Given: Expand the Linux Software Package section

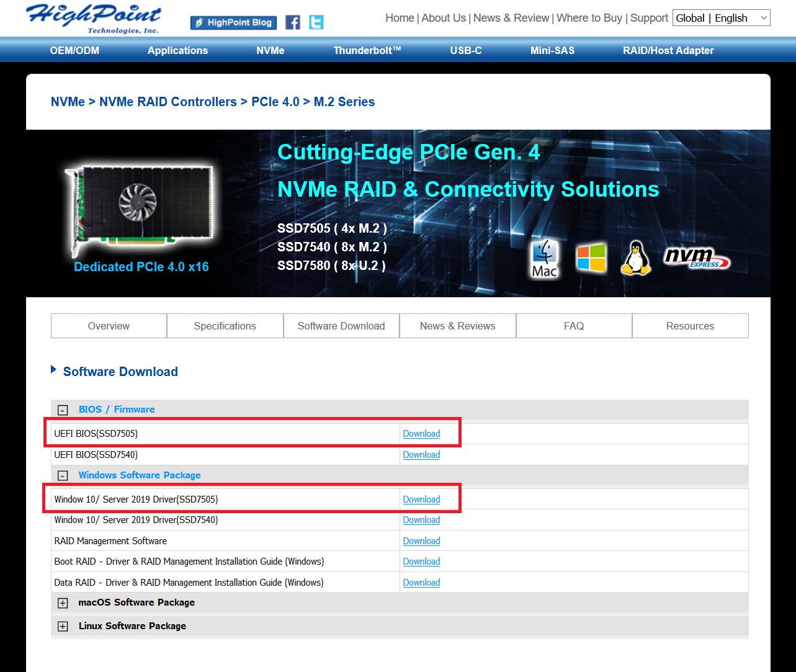Looking at the screenshot, I should tap(63, 626).
